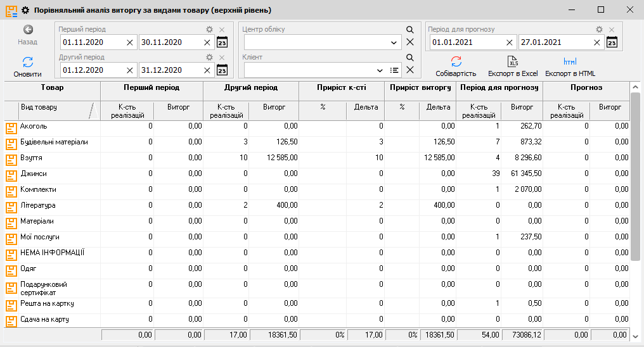Click the vertical scrollbar down arrow
644x347 pixels.
(636, 336)
